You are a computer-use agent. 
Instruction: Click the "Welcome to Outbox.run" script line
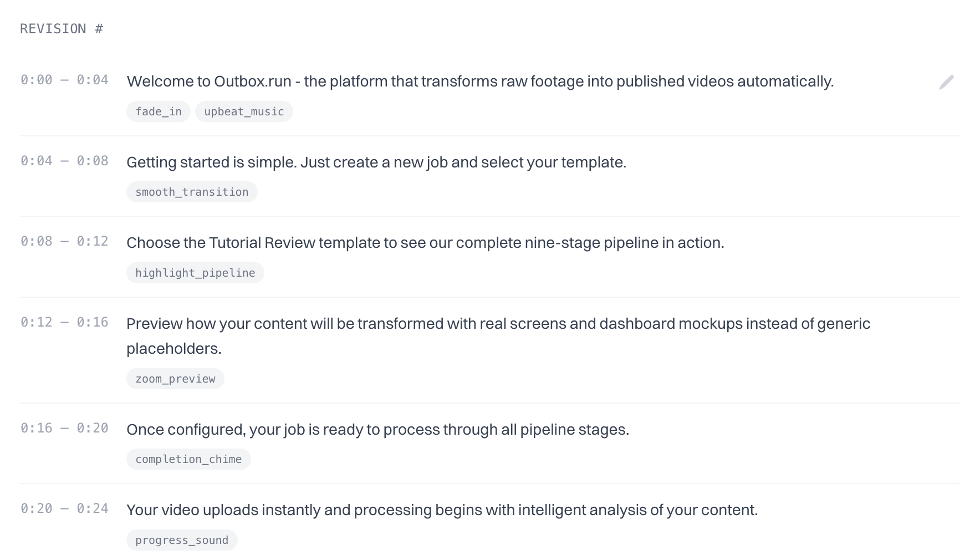point(480,82)
